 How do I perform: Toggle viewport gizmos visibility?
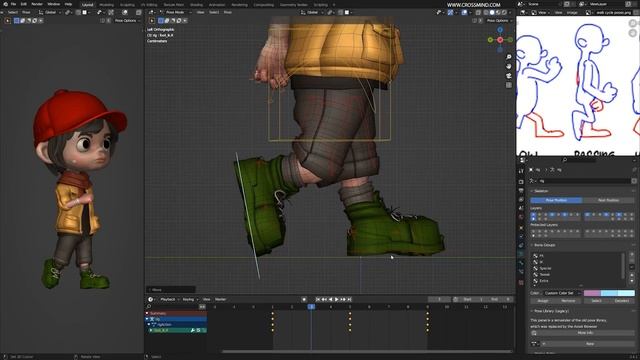450,13
